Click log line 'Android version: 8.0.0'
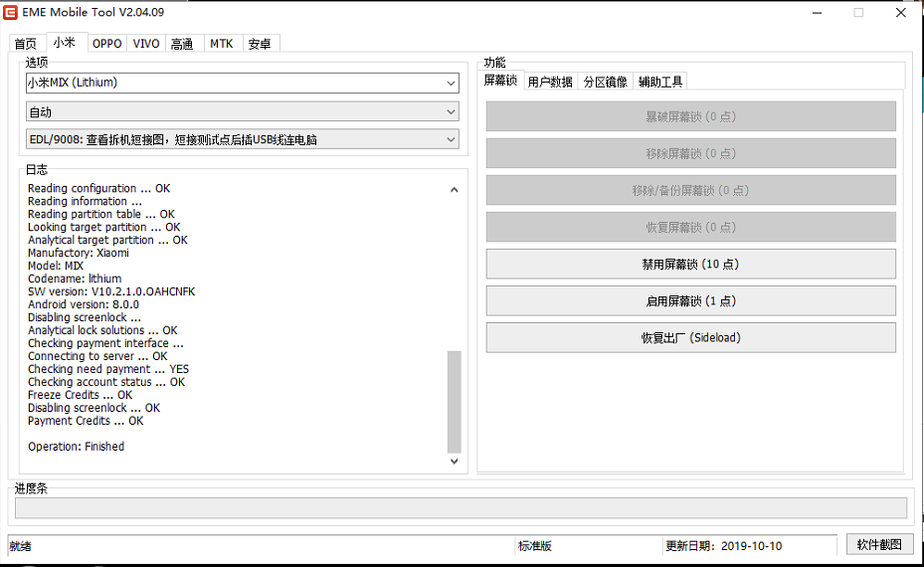The height and width of the screenshot is (567, 924). pyautogui.click(x=84, y=304)
